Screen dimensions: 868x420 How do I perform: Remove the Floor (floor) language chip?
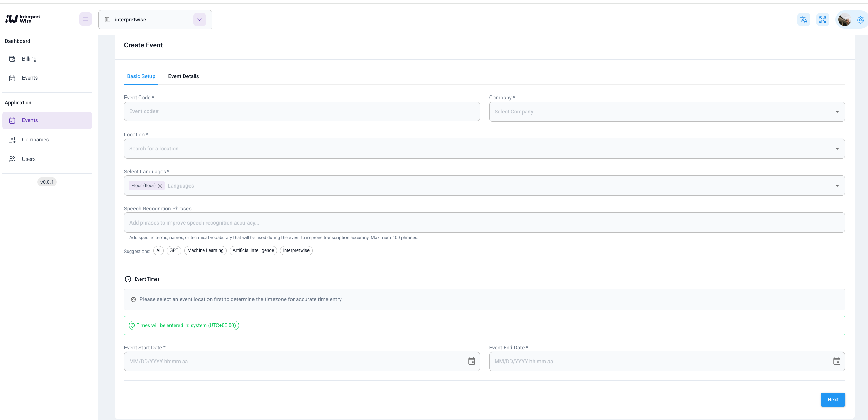(x=160, y=186)
